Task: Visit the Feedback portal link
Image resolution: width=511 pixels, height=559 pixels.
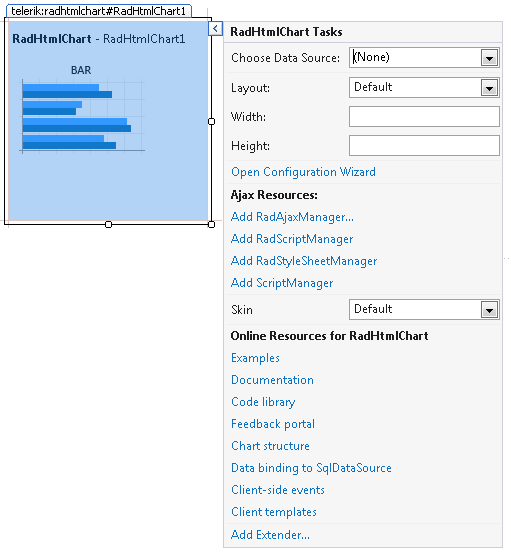Action: click(x=273, y=424)
